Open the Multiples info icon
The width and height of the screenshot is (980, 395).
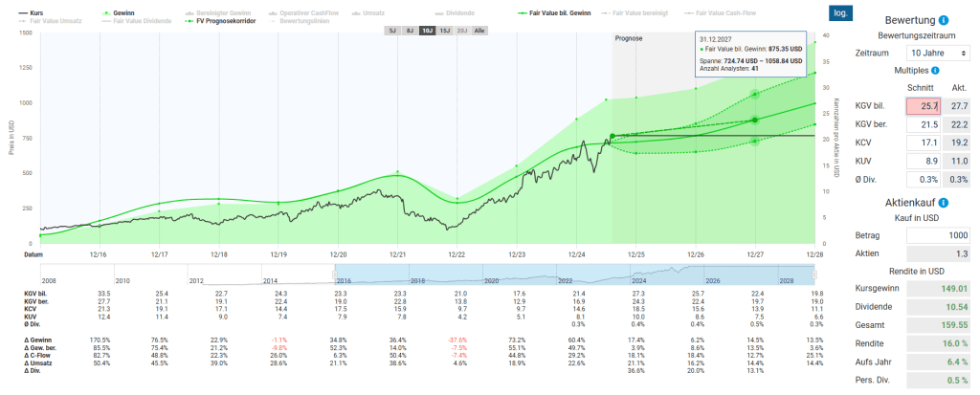[935, 70]
